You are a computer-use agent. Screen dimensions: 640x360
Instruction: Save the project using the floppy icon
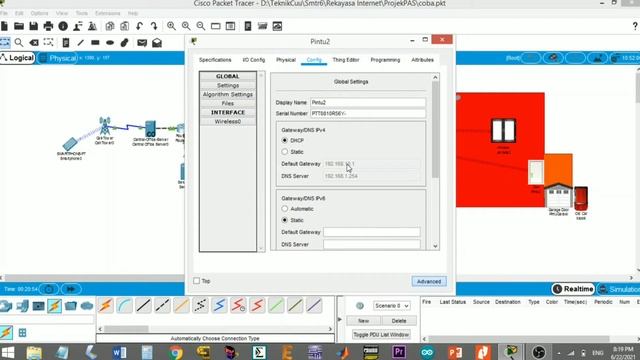[33, 27]
